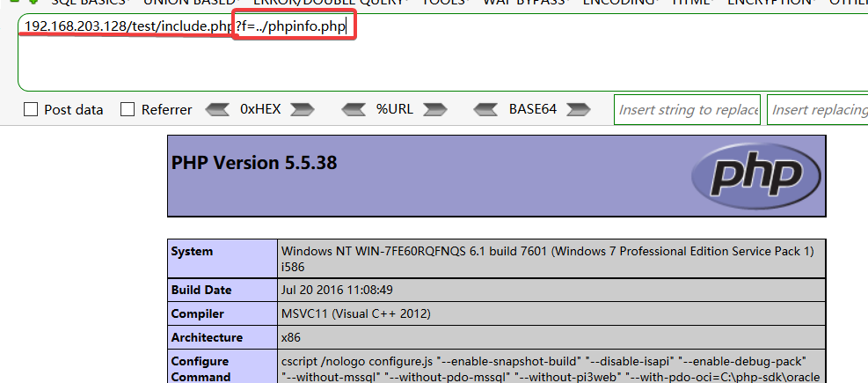Click the BASE64 decode left arrow
This screenshot has height=383, width=868.
486,110
